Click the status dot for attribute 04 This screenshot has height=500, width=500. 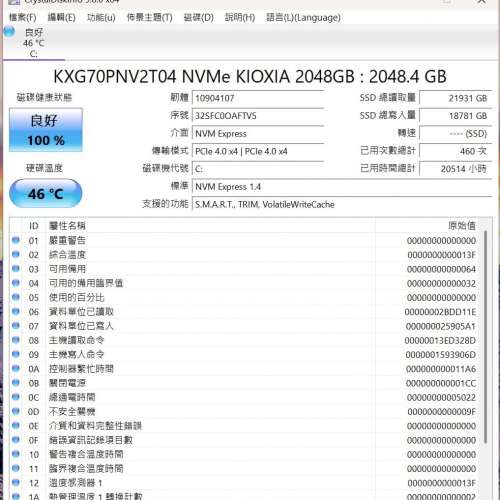(16, 283)
